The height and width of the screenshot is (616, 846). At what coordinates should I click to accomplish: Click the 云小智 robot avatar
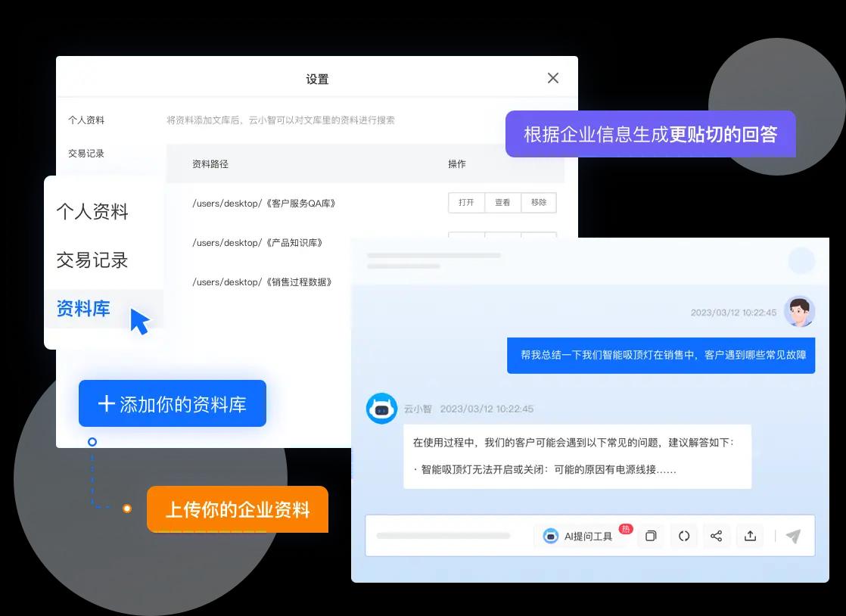click(x=381, y=409)
